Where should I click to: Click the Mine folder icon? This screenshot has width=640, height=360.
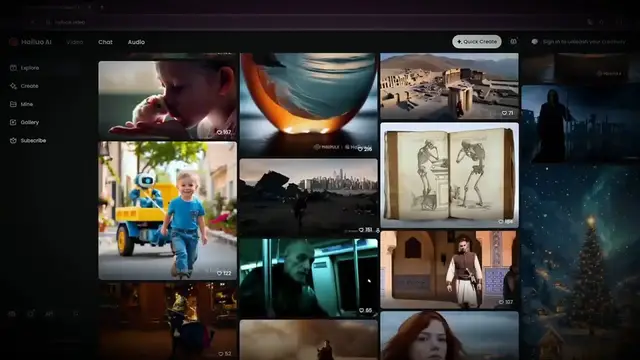point(13,104)
